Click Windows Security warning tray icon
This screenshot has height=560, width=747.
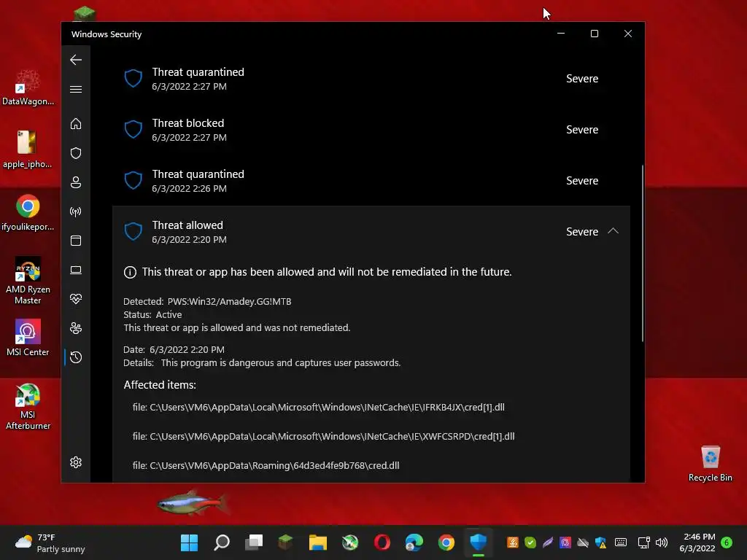pyautogui.click(x=601, y=542)
